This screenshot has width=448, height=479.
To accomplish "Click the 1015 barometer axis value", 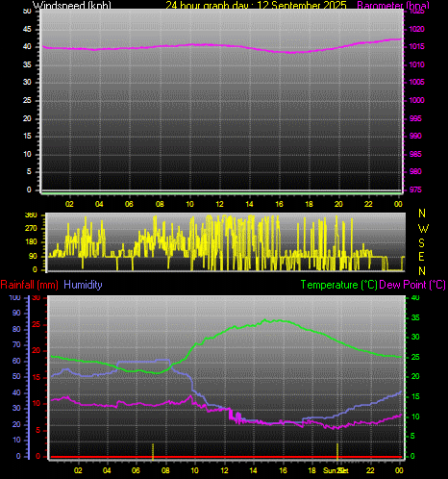I will [x=416, y=46].
